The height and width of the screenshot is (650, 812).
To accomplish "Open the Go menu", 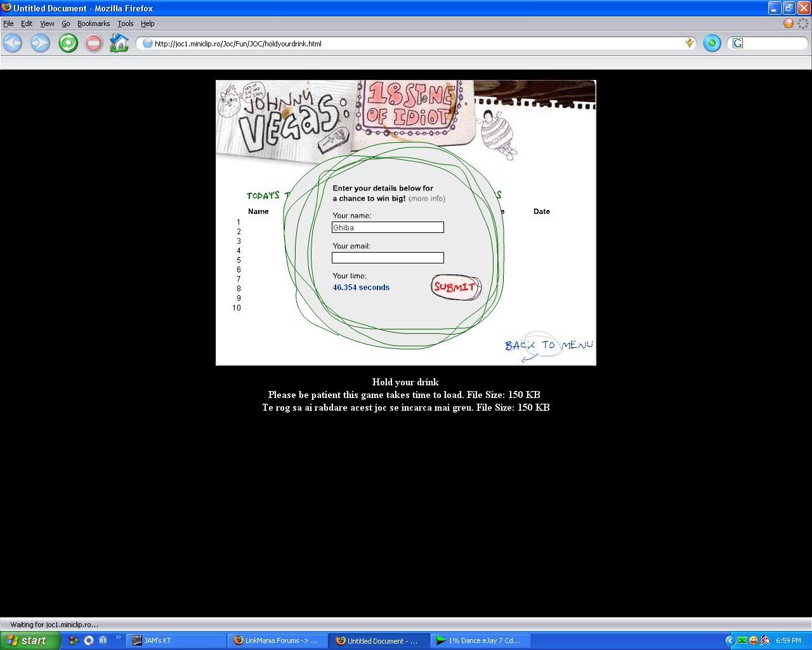I will point(66,23).
